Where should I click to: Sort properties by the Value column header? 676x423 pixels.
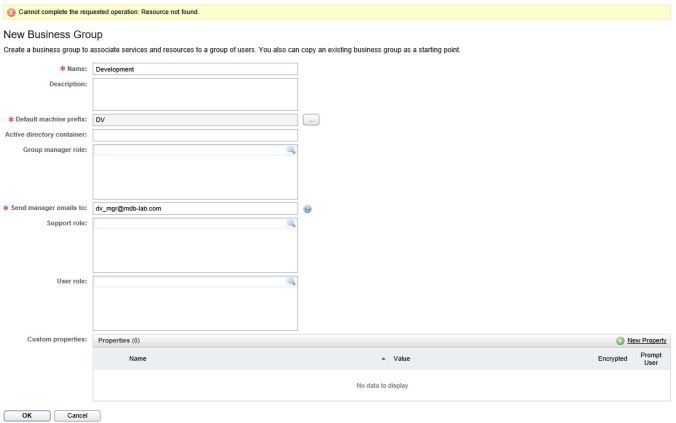point(402,358)
